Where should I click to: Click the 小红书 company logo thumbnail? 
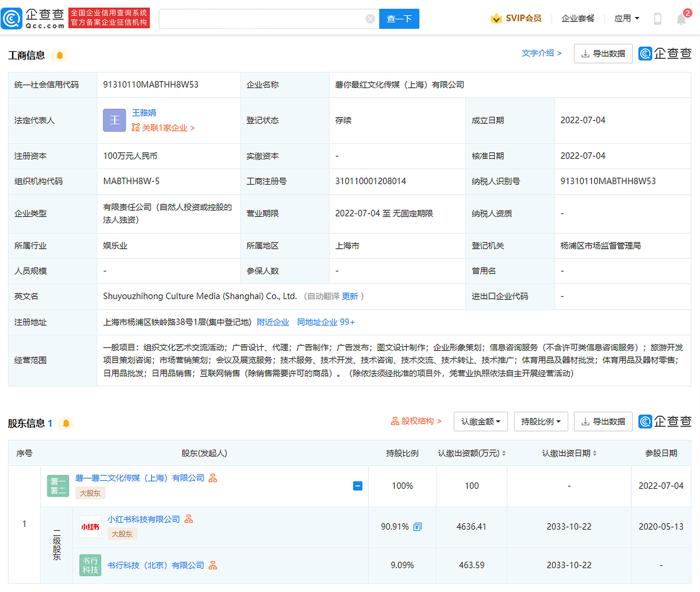coord(90,527)
